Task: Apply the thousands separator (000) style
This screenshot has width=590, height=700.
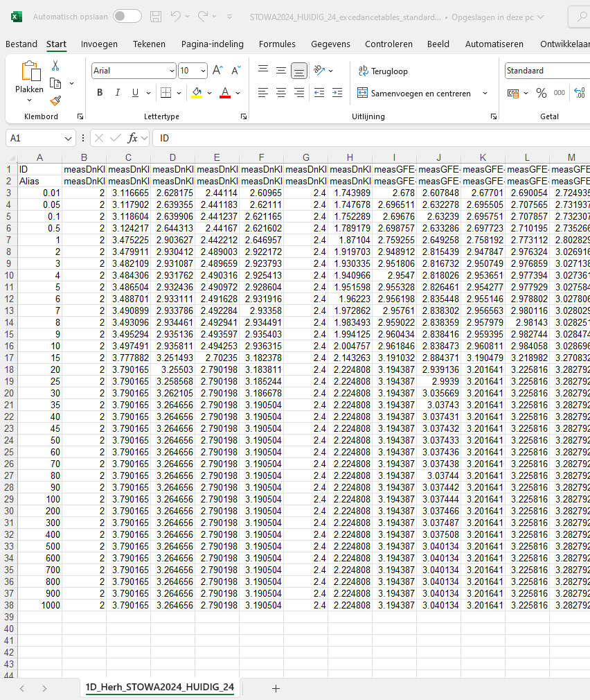Action: (x=560, y=93)
